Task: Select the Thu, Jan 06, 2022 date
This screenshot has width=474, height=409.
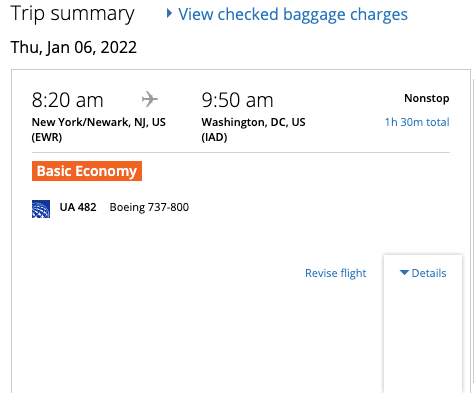Action: (74, 47)
